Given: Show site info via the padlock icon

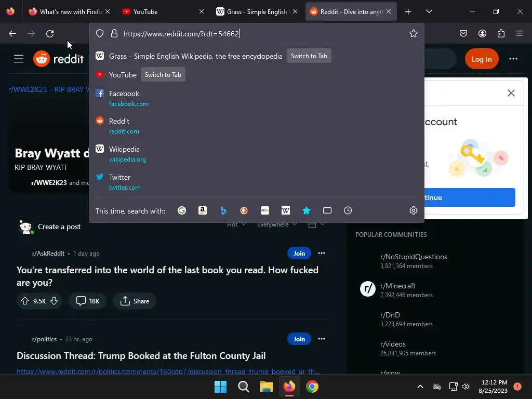Looking at the screenshot, I should [114, 33].
